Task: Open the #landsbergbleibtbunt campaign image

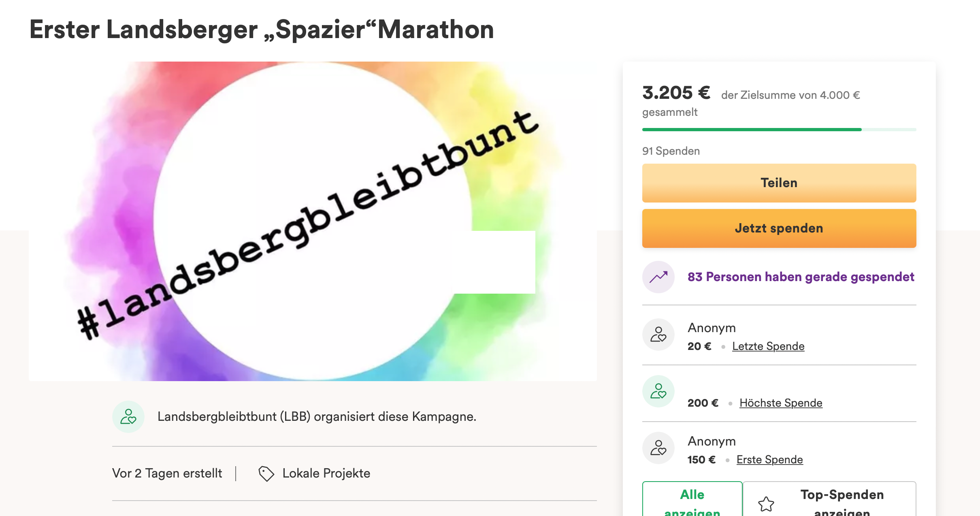Action: click(x=313, y=221)
